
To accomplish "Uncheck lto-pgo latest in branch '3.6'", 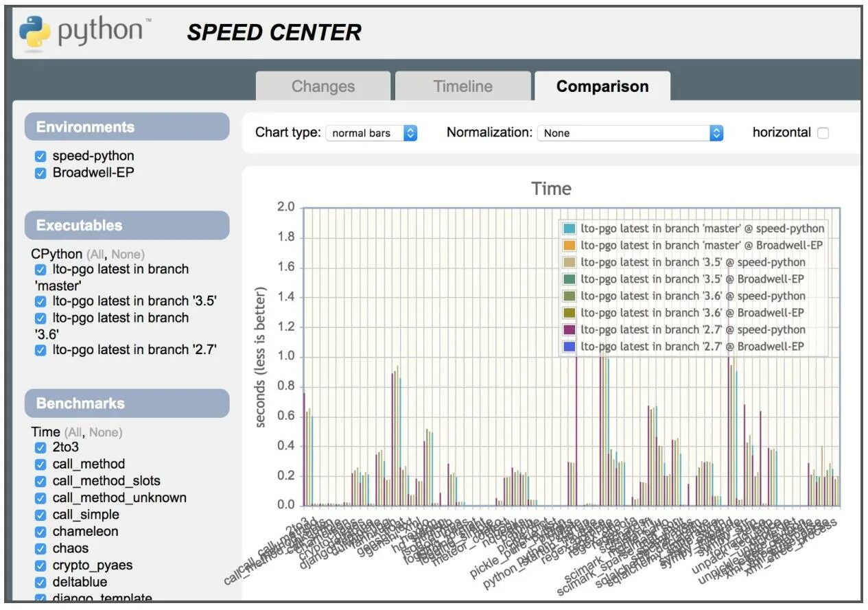I will click(x=40, y=318).
